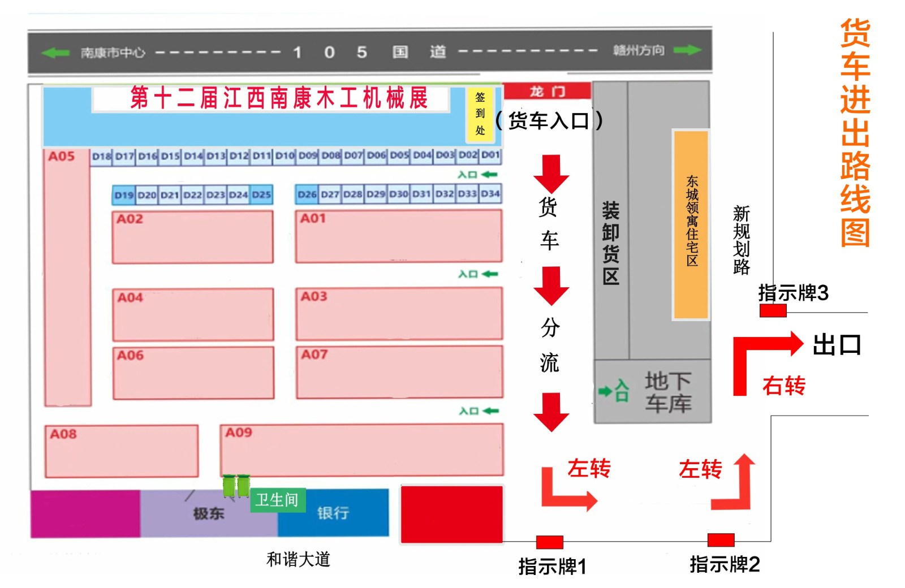
Task: Select exhibition hall A03
Action: pos(399,314)
